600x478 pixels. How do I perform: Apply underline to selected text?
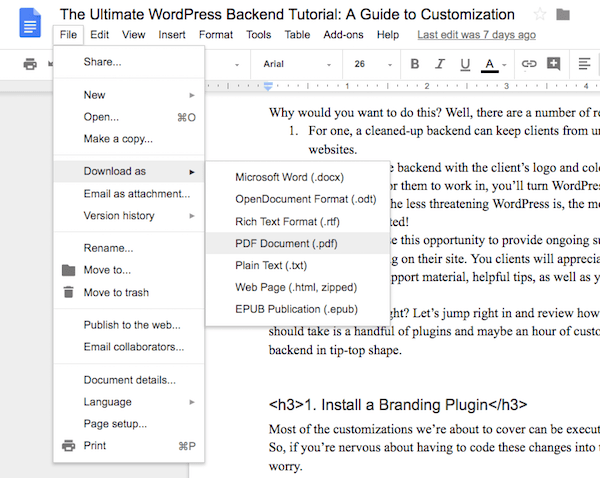[465, 64]
